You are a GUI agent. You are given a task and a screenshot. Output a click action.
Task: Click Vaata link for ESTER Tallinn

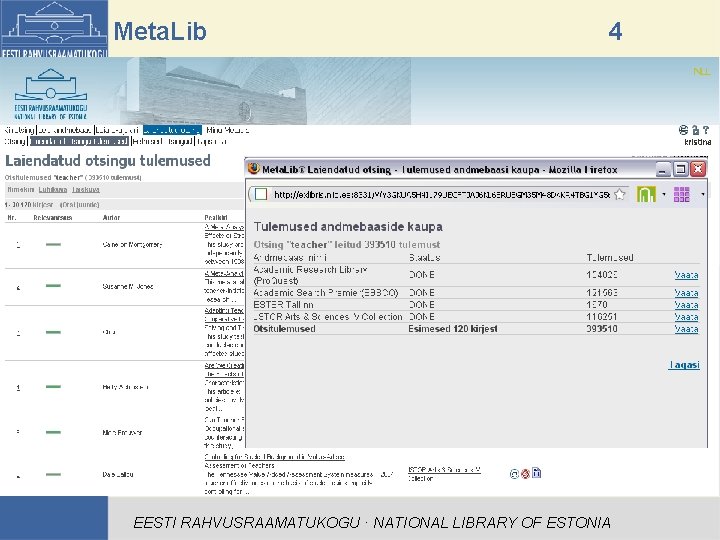coord(686,305)
